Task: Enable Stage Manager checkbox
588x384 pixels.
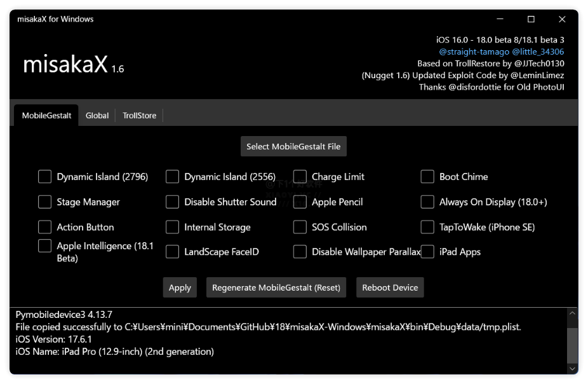Action: coord(44,202)
